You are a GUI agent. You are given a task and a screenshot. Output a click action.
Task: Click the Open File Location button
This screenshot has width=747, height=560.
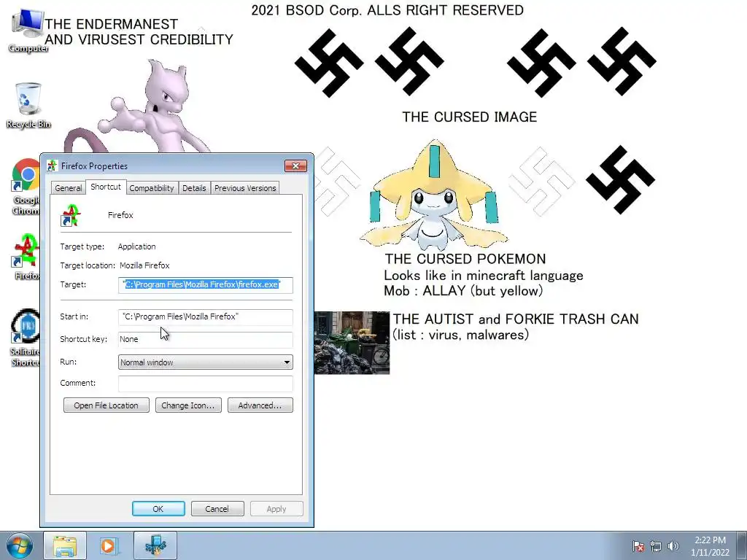point(107,405)
